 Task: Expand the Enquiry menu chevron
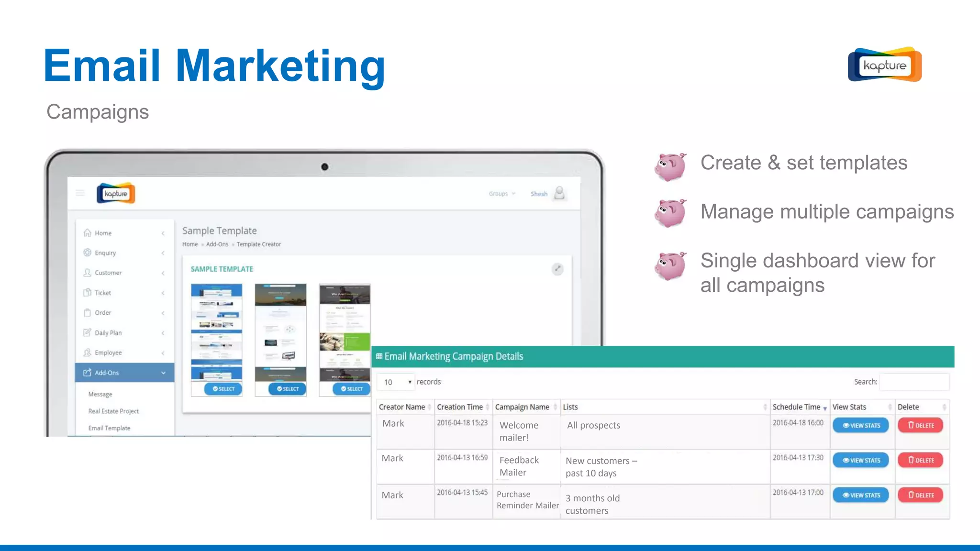coord(163,253)
